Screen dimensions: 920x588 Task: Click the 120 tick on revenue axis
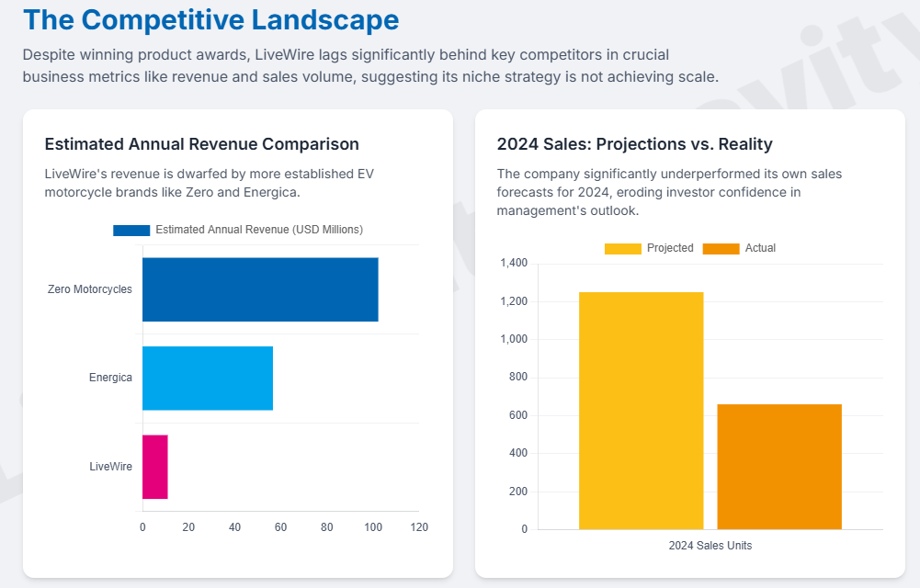point(419,527)
